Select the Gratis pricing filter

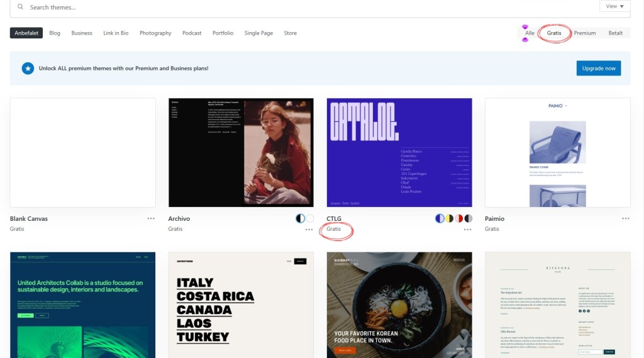(554, 33)
